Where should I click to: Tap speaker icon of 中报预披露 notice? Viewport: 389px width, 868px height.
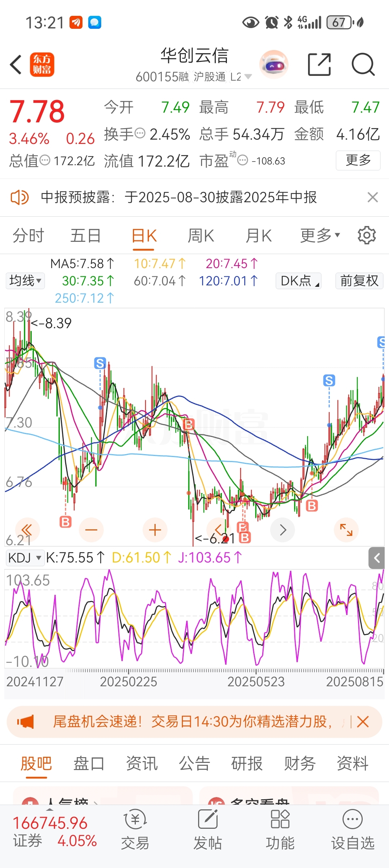click(x=19, y=198)
